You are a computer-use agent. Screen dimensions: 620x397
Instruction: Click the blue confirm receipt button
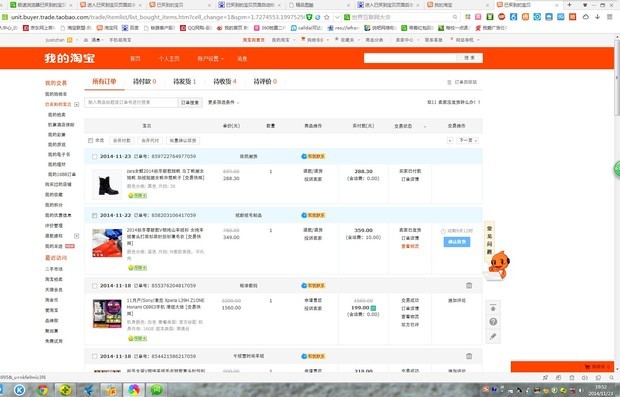(x=457, y=242)
